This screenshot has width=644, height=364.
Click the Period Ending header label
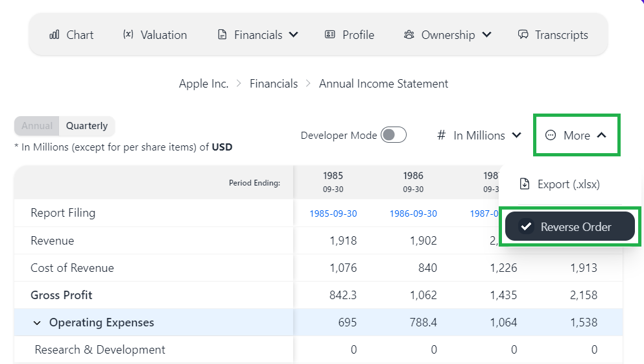(x=254, y=183)
